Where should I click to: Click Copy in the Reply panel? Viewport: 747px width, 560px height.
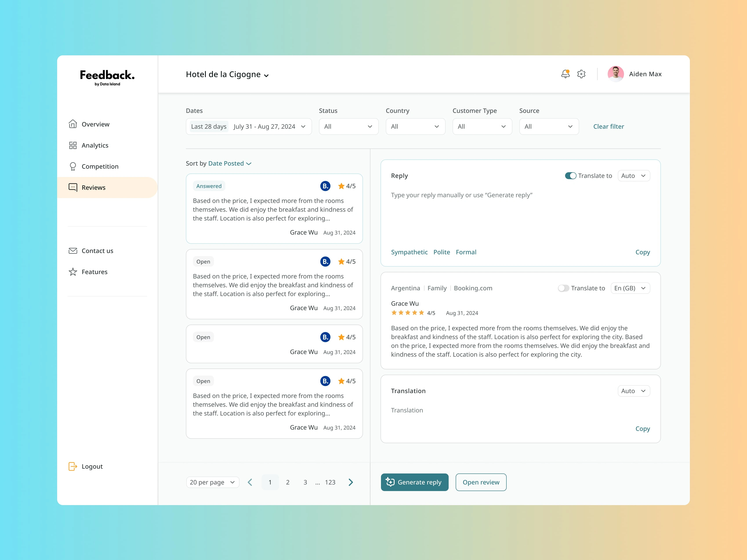[x=643, y=252]
